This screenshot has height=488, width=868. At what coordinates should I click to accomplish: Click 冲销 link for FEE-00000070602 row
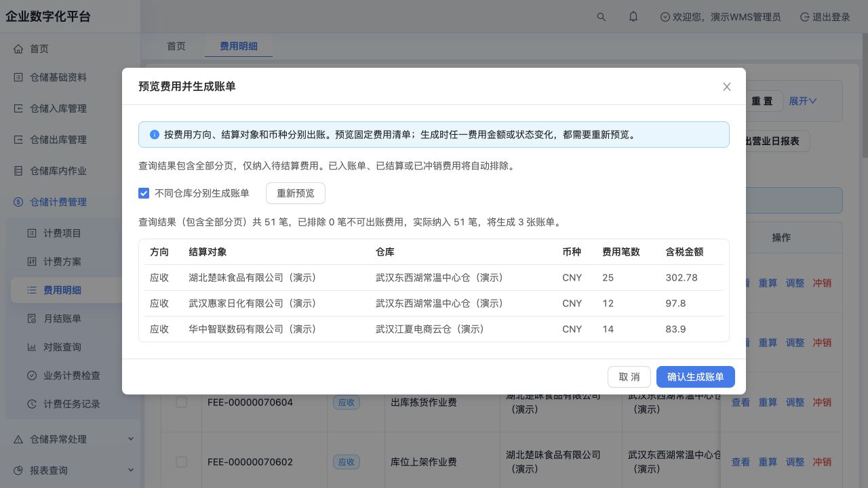click(x=822, y=462)
